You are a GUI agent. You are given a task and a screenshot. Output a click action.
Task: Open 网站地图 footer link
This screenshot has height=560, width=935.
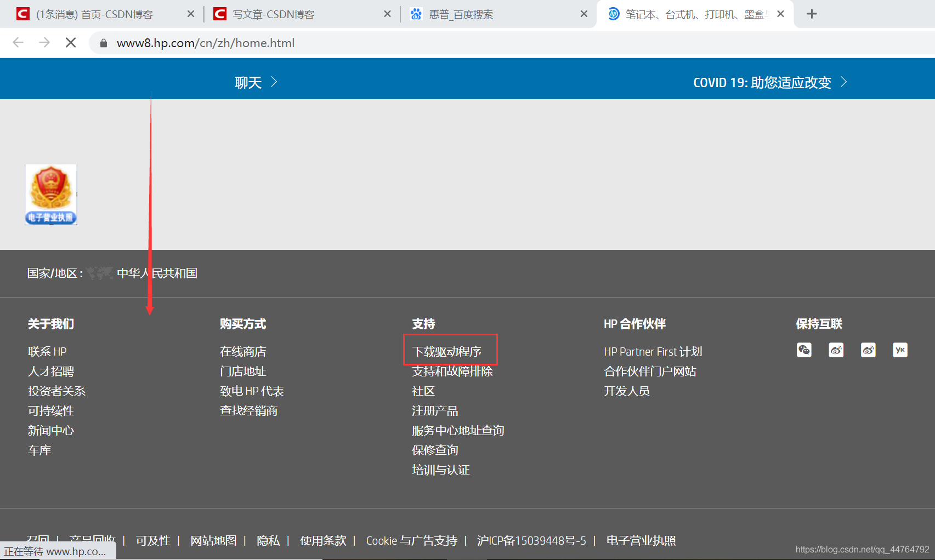pos(213,540)
